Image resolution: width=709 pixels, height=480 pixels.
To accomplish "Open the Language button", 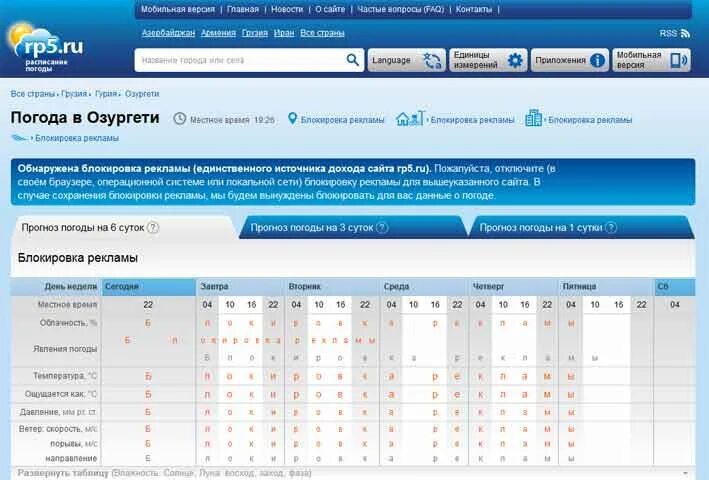I will [406, 60].
